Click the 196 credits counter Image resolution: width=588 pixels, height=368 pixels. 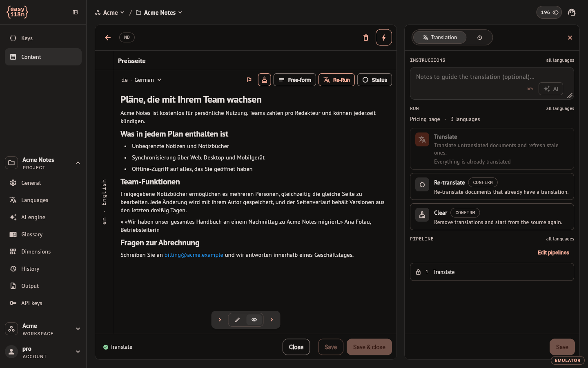pyautogui.click(x=549, y=12)
